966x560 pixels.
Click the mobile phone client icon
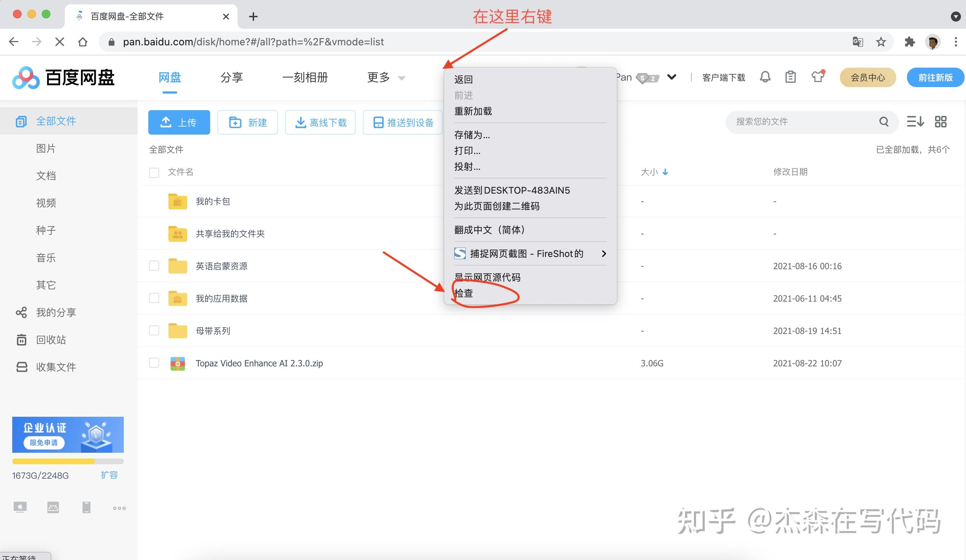[x=86, y=507]
